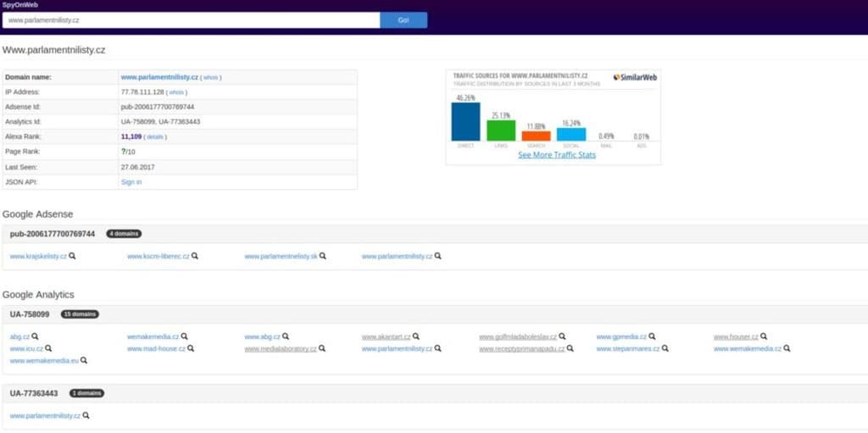This screenshot has width=868, height=433.
Task: Click magnifier icon beside www.wemakemedia.eu
Action: click(84, 360)
